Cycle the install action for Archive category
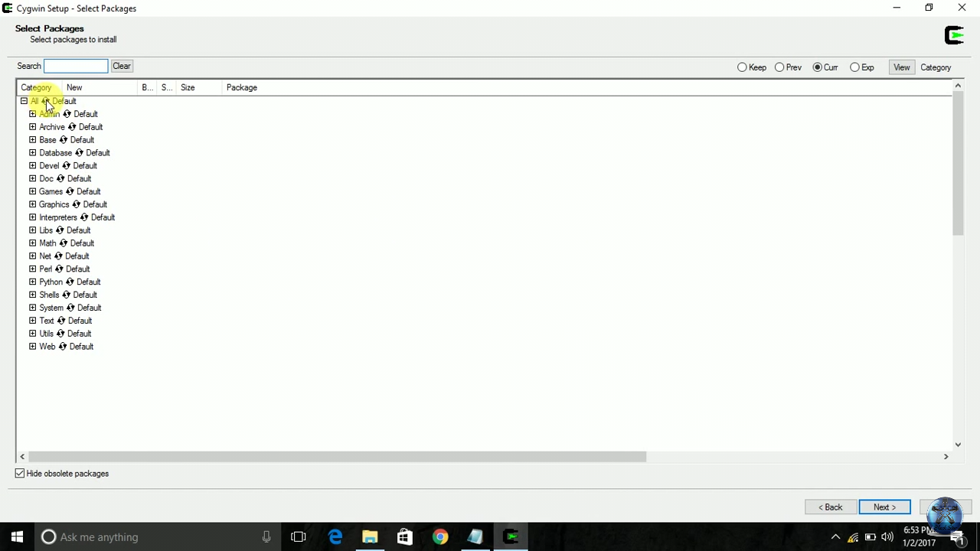Image resolution: width=980 pixels, height=551 pixels. (71, 127)
